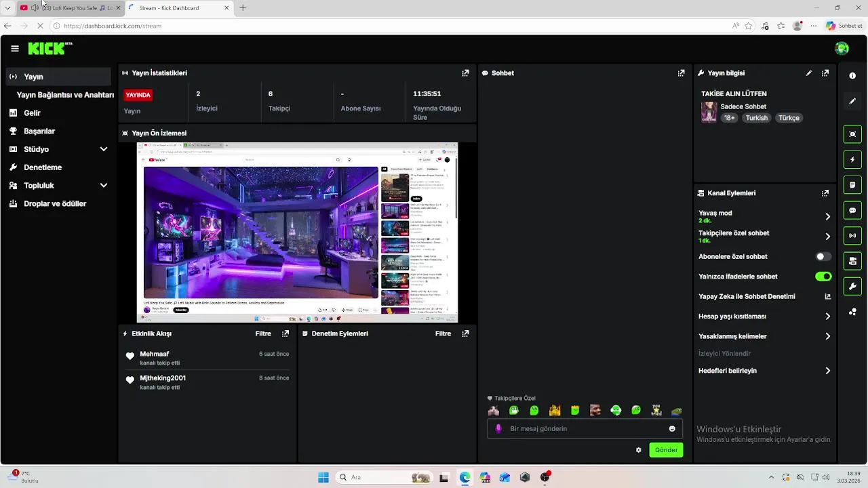868x488 pixels.
Task: Pop out the Sohbet chat panel
Action: pyautogui.click(x=681, y=73)
